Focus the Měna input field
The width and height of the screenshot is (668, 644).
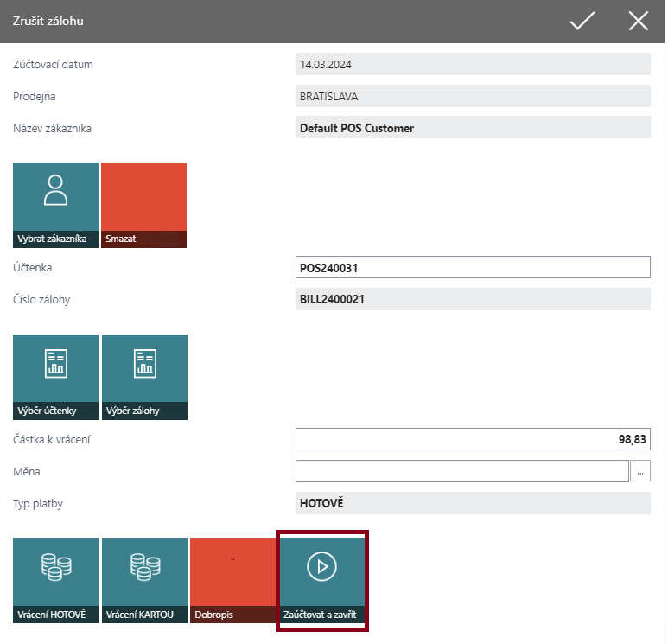tap(462, 471)
